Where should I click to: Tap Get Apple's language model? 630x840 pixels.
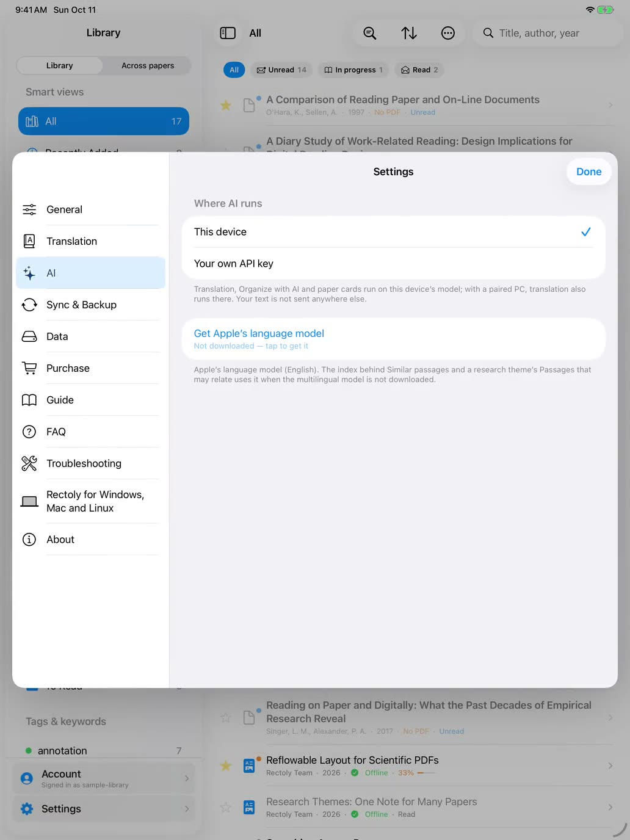coord(393,339)
